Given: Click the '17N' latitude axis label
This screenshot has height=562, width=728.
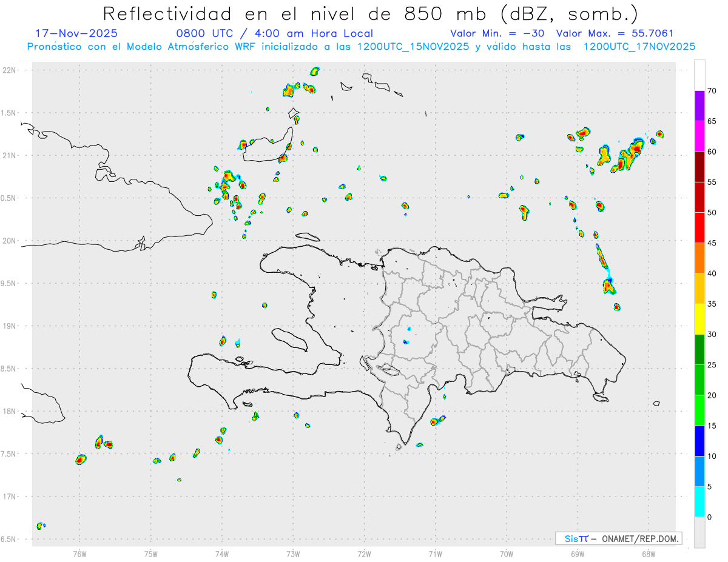Looking at the screenshot, I should point(10,497).
